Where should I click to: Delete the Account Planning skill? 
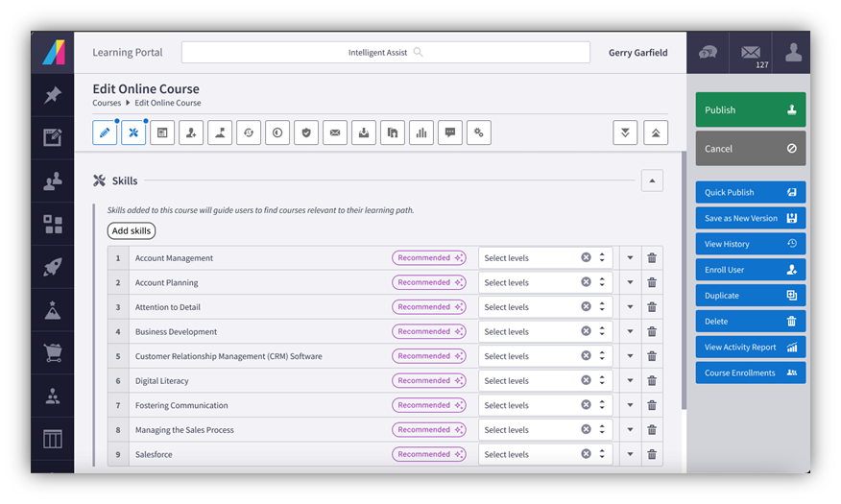(x=652, y=282)
